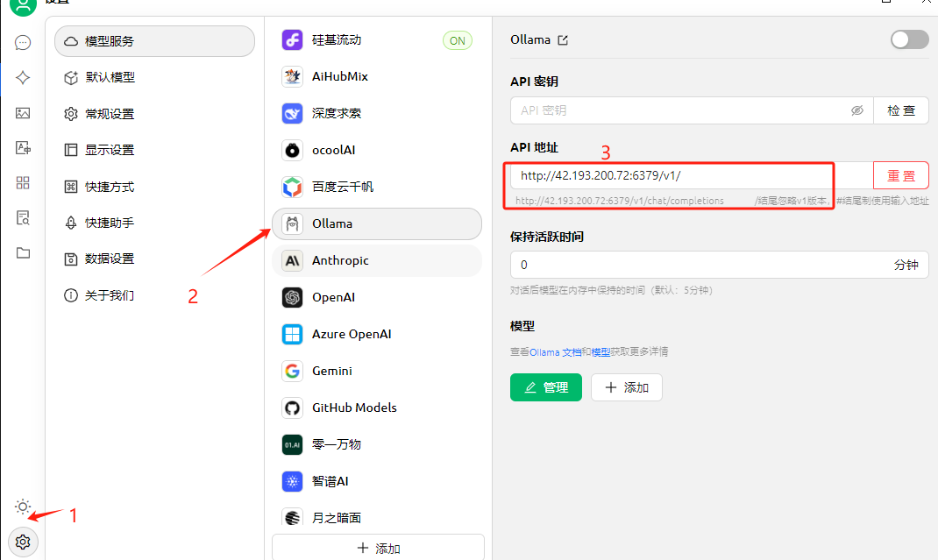Open the agents sparkle icon in sidebar
This screenshot has height=560, width=938.
point(23,78)
